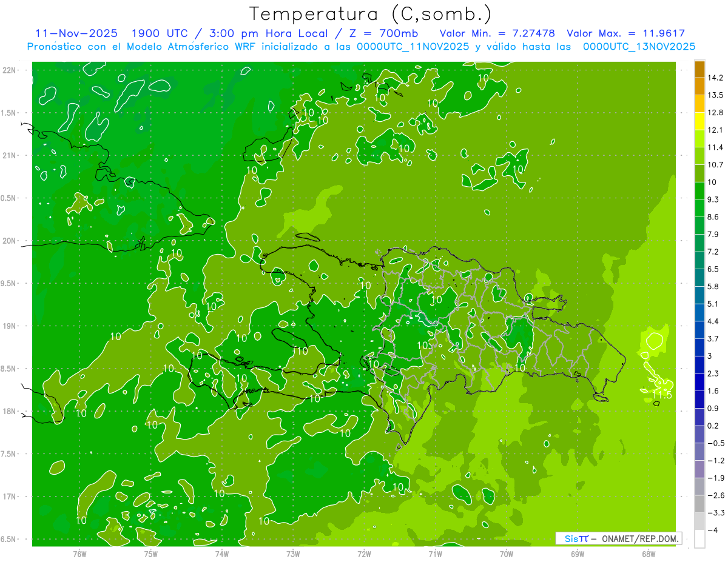The width and height of the screenshot is (728, 562).
Task: Click the "68W" longitude axis label
Action: tap(649, 554)
